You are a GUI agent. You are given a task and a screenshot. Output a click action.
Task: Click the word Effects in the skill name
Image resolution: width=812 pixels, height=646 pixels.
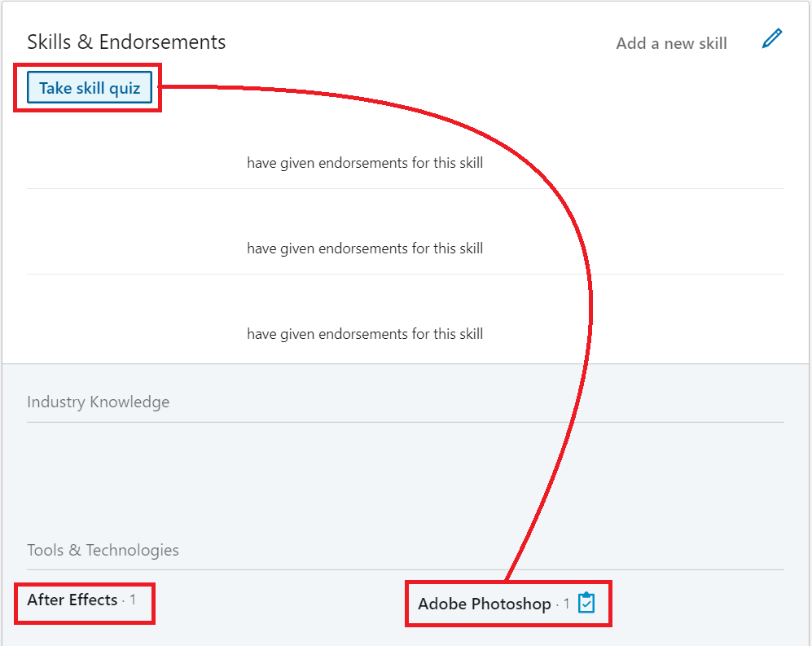(x=94, y=600)
